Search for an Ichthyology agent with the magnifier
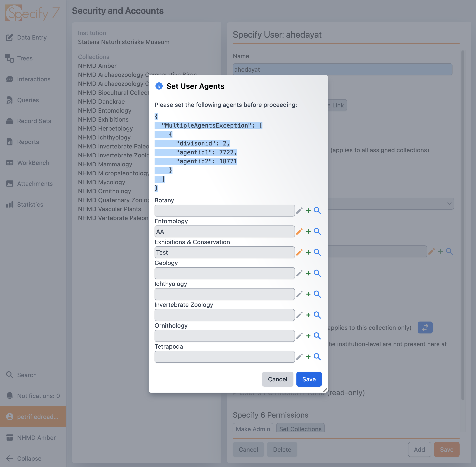Viewport: 476px width, 467px height. (317, 294)
